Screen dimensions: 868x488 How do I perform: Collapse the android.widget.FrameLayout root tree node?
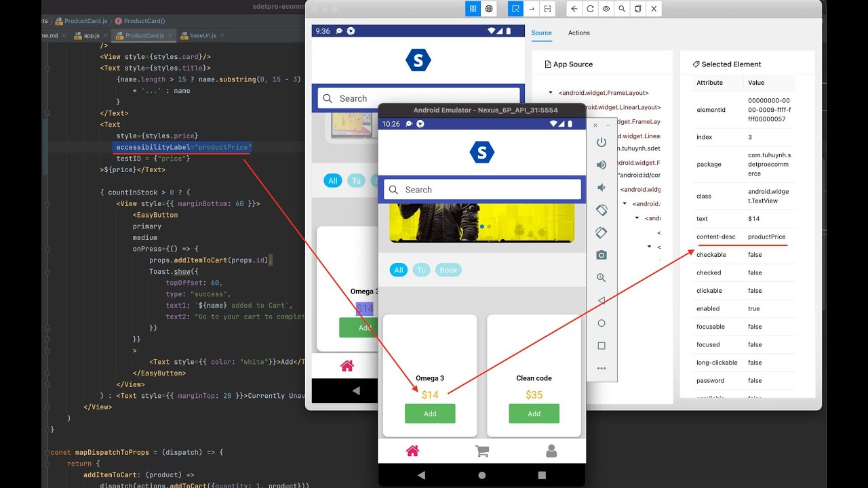[x=551, y=93]
